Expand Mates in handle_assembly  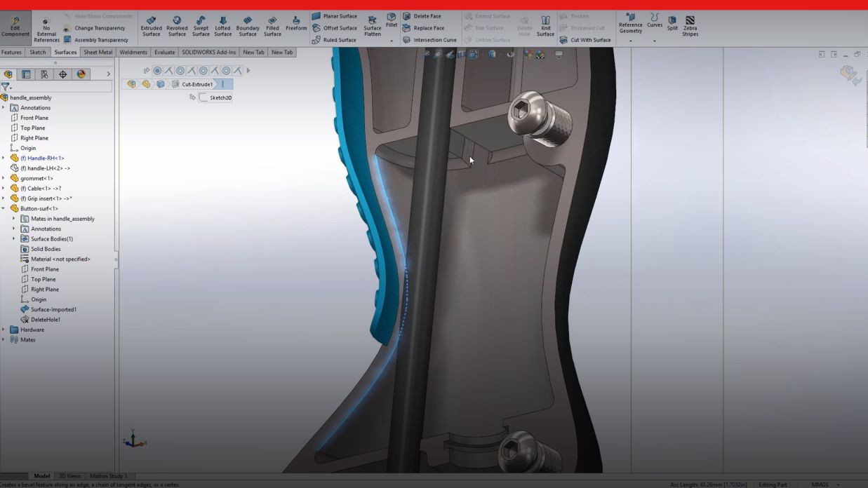click(13, 219)
